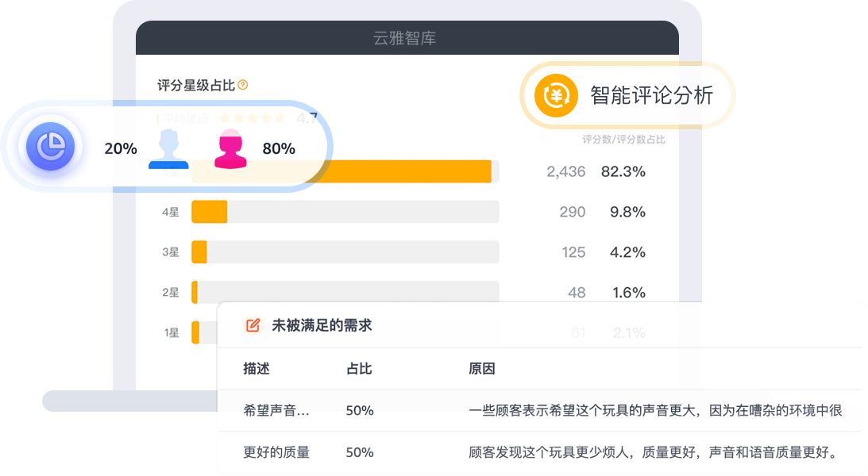Click the orange yuan refresh icon
Screen dimensions: 868x476
557,96
